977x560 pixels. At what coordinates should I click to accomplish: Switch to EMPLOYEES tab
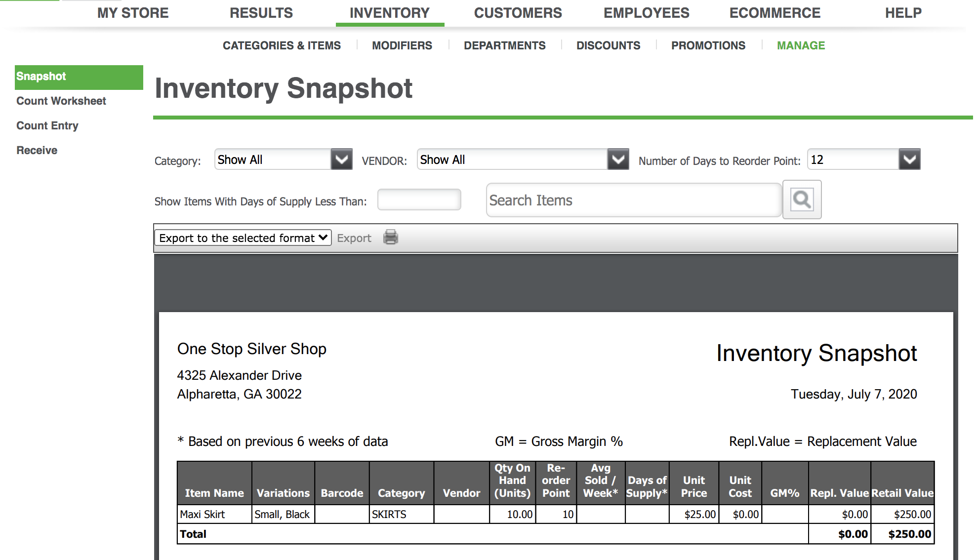point(647,13)
